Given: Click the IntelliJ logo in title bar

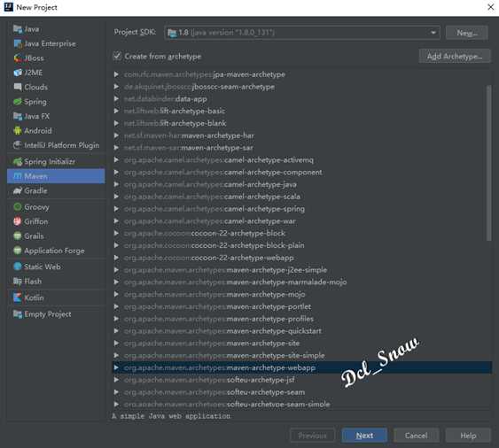Looking at the screenshot, I should tap(9, 7).
